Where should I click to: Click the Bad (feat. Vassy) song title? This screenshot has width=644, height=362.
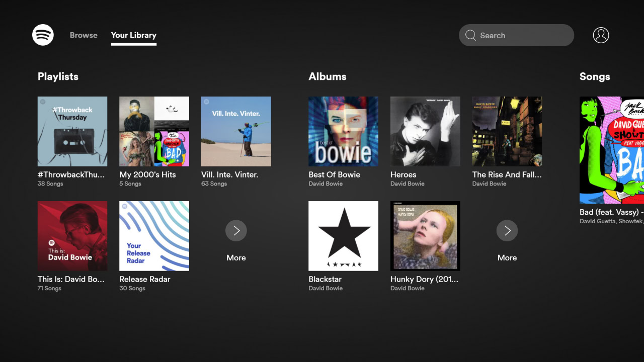(612, 212)
